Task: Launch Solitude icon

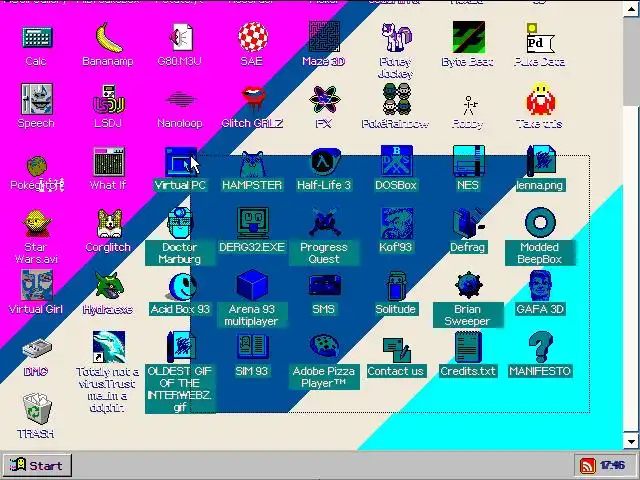Action: tap(396, 285)
